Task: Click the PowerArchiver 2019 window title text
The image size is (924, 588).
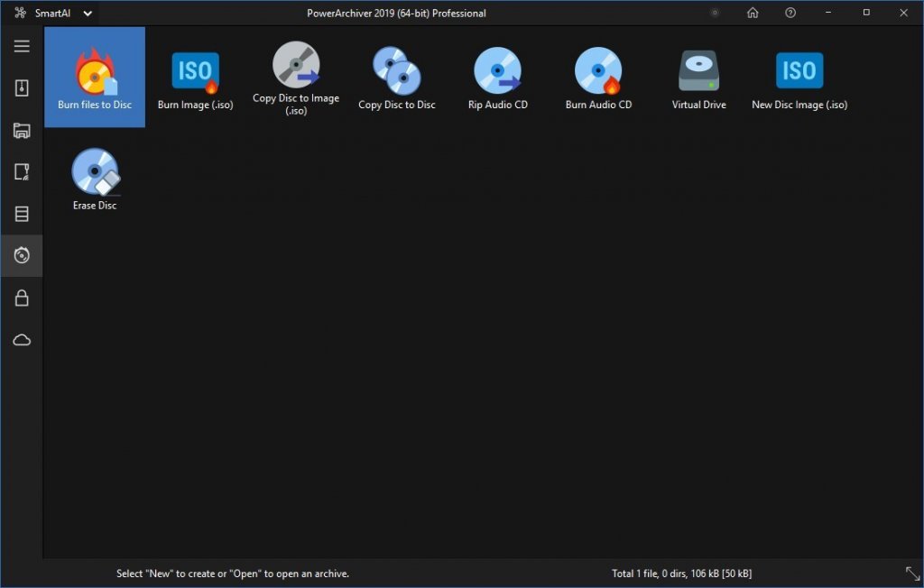Action: (397, 13)
